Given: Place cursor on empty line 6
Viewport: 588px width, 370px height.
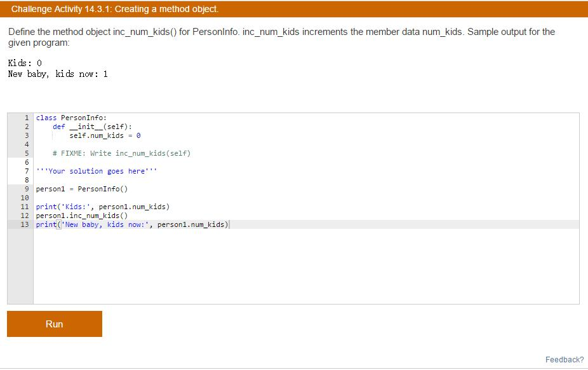Looking at the screenshot, I should click(x=306, y=162).
